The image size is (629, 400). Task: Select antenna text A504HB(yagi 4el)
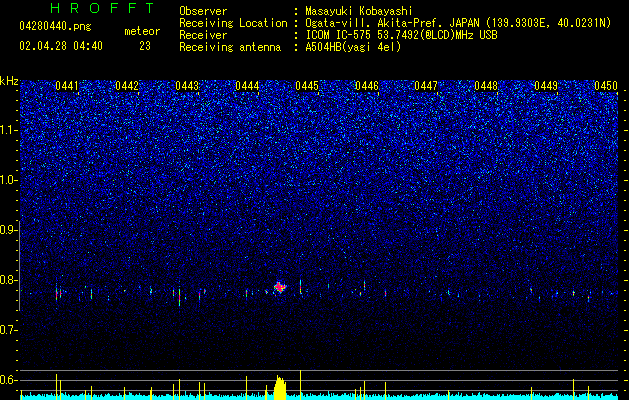(353, 47)
